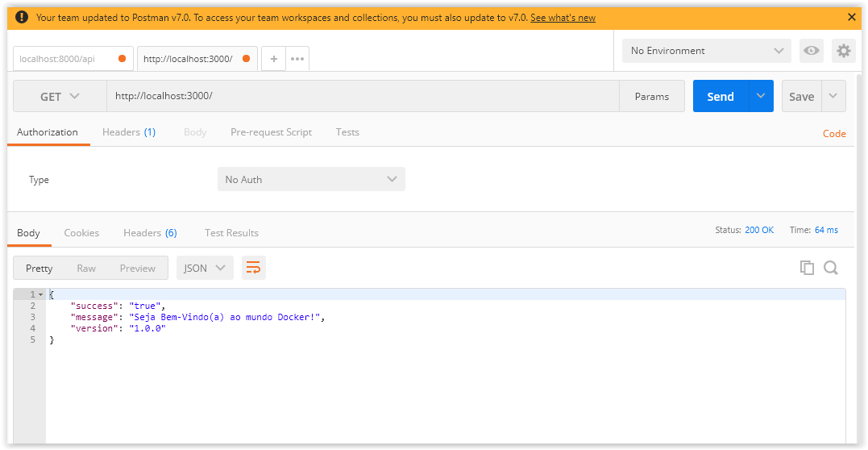Open the Test Results tab
This screenshot has height=450, width=868.
tap(231, 233)
